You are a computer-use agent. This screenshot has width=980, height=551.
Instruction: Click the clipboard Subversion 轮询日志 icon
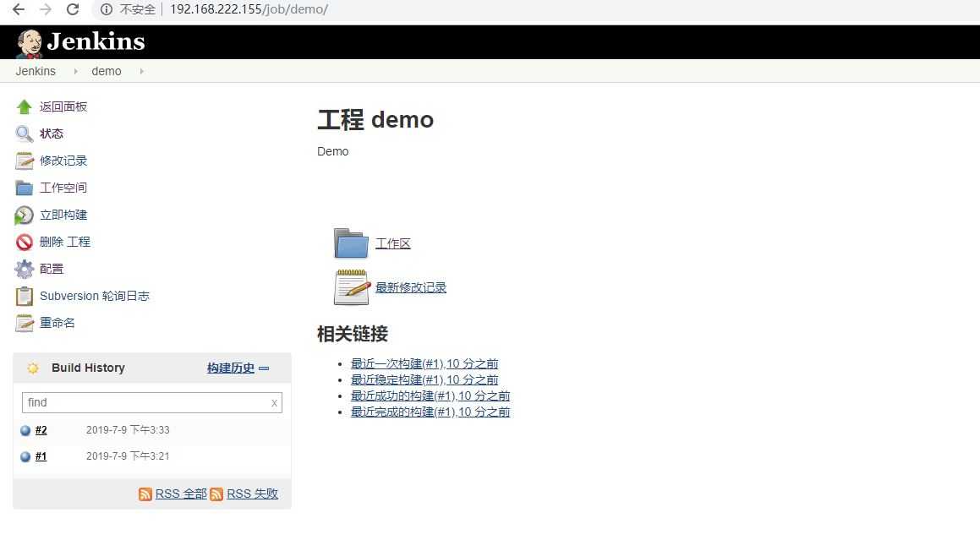tap(24, 296)
